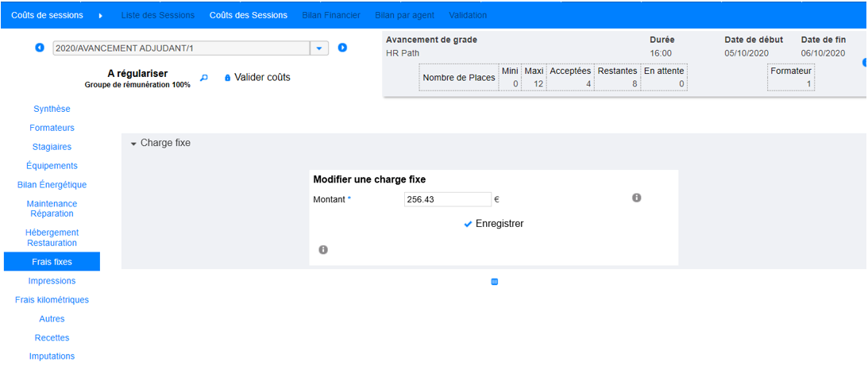The image size is (868, 381).
Task: Click the checkmark icon beside Enregistrer
Action: 468,224
